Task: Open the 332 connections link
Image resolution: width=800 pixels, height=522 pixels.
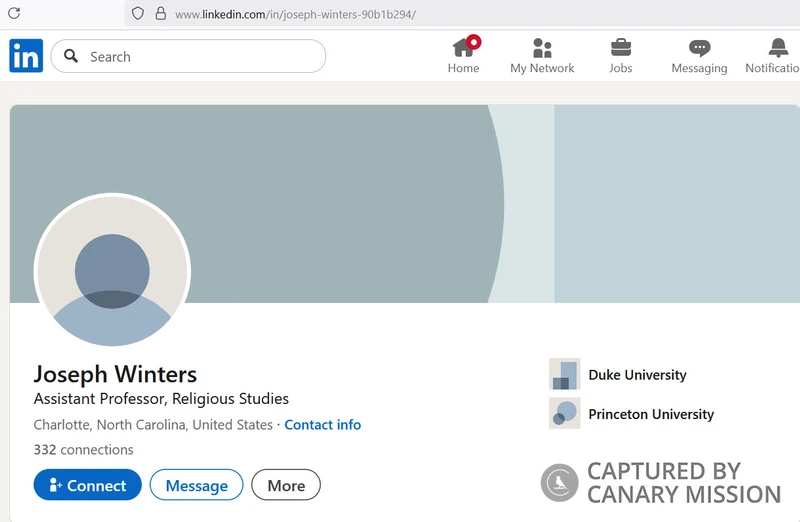Action: coord(84,450)
